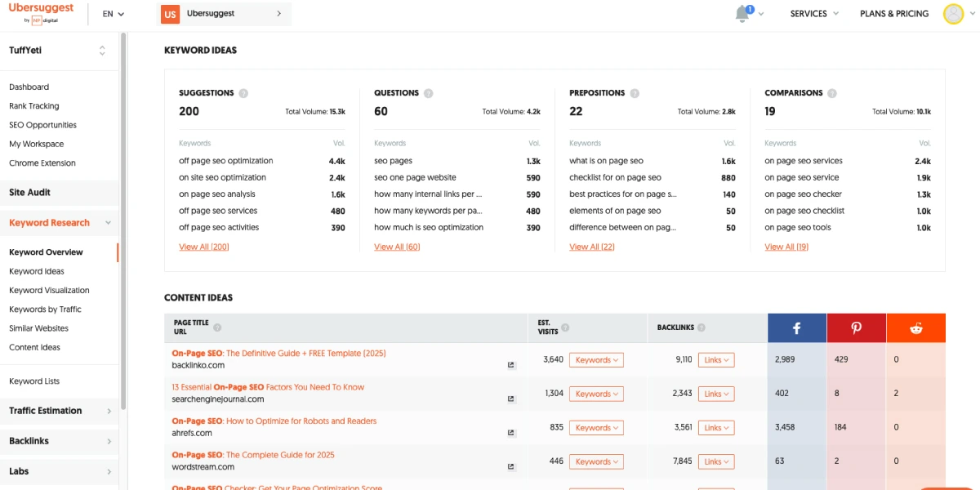Open the Services dropdown menu
Viewport: 980px width, 490px height.
814,14
